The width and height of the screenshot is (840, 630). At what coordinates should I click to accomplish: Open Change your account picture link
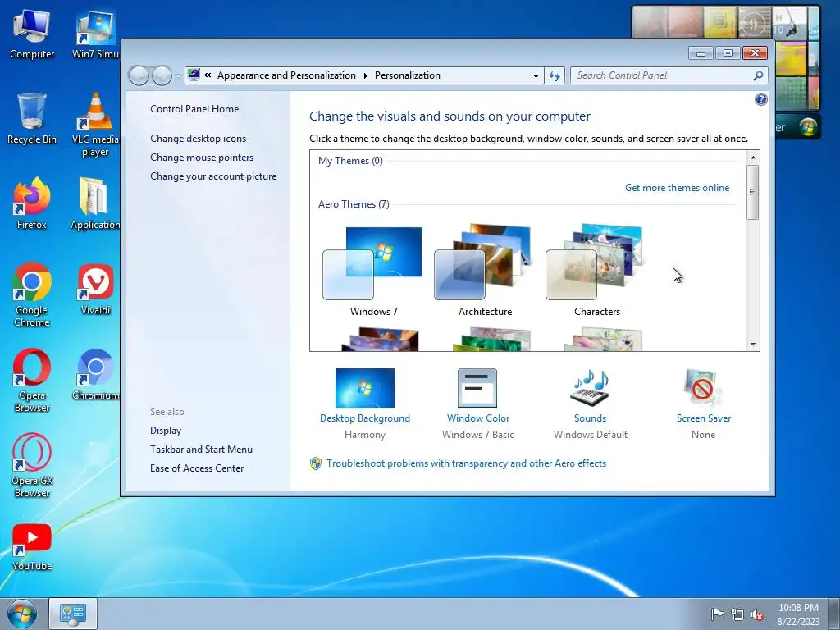[213, 176]
